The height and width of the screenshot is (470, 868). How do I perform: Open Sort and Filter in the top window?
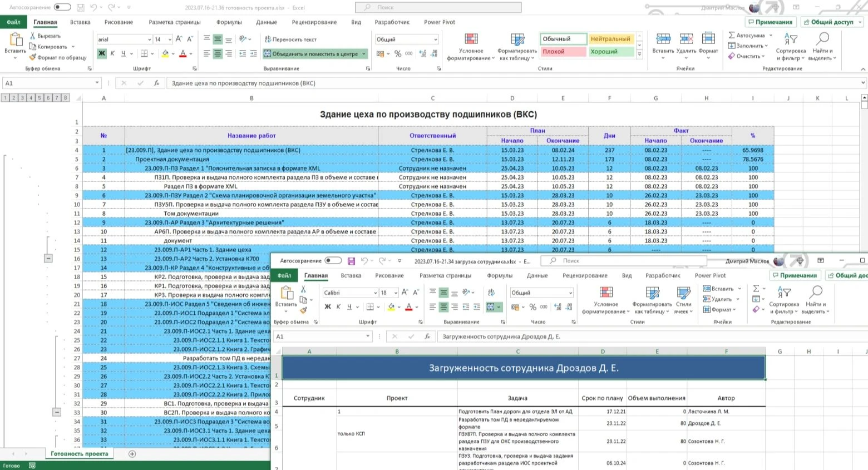pyautogui.click(x=791, y=47)
